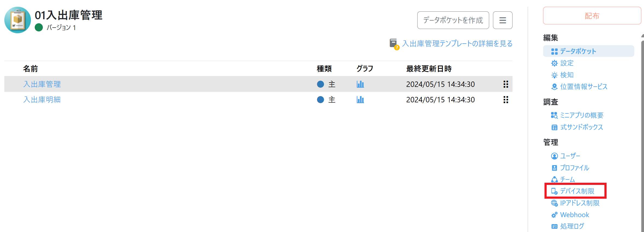Open デバイス制限 management page

577,191
